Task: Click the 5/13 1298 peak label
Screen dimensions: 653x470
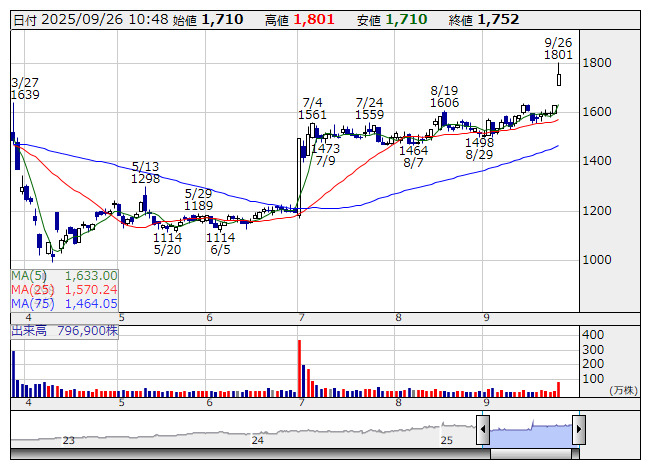Action: tap(146, 172)
